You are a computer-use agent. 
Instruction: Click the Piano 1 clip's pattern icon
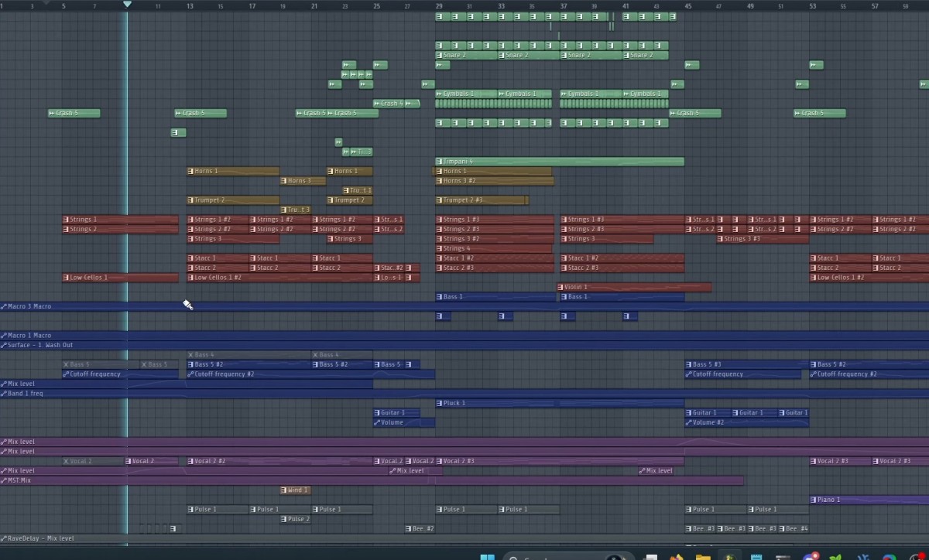point(814,500)
